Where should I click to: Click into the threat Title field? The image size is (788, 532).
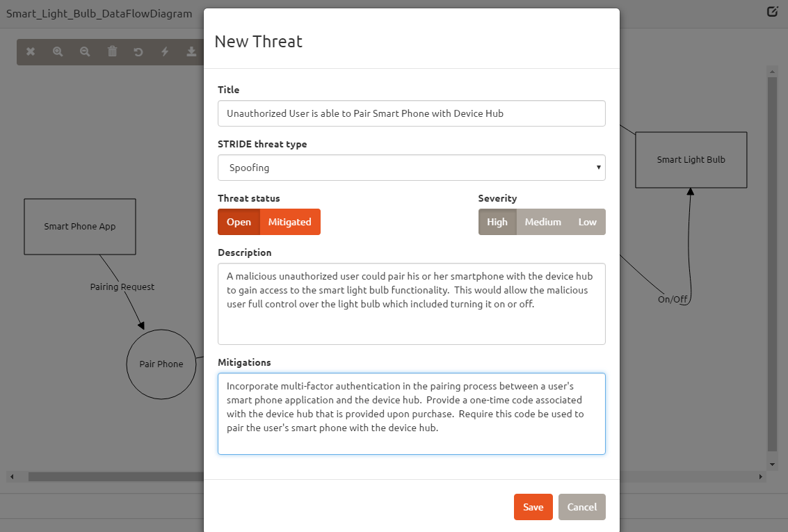point(411,113)
